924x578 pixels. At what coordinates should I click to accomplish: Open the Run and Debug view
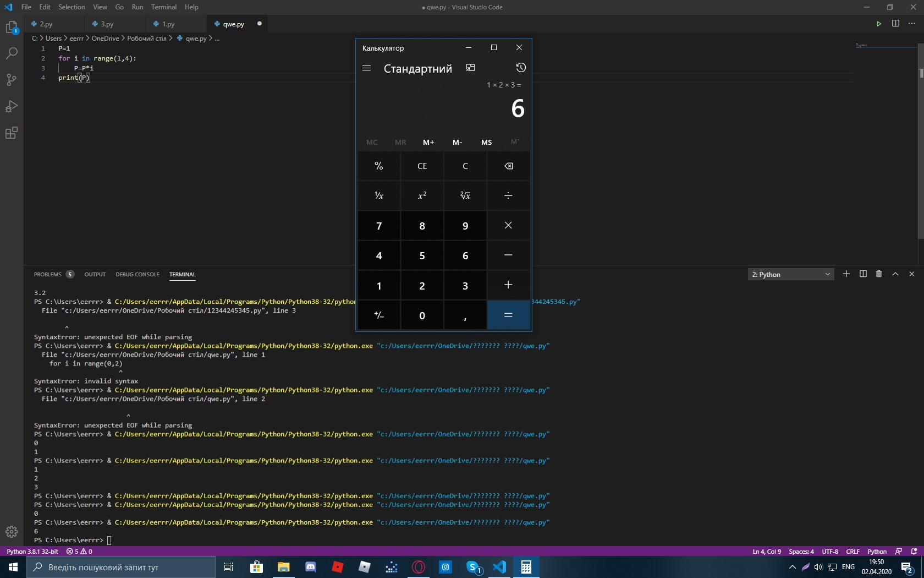(12, 106)
